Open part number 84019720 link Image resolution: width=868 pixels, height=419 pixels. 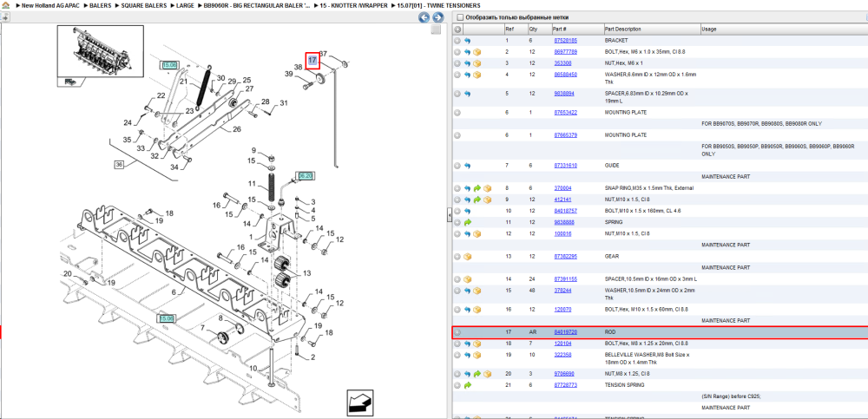tap(565, 332)
